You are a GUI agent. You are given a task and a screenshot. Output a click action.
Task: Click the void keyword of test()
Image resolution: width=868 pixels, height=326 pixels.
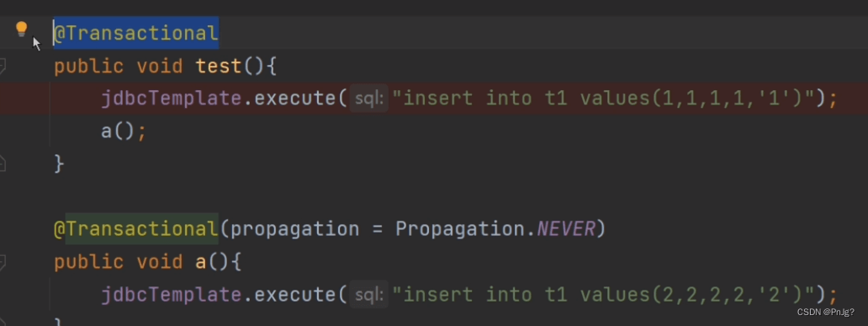pos(160,66)
